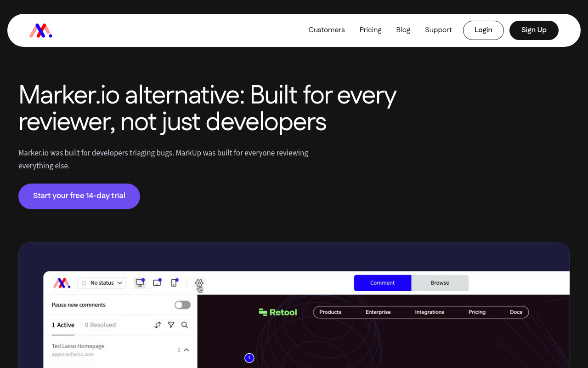The height and width of the screenshot is (368, 588).
Task: Open the Blog link
Action: 403,30
